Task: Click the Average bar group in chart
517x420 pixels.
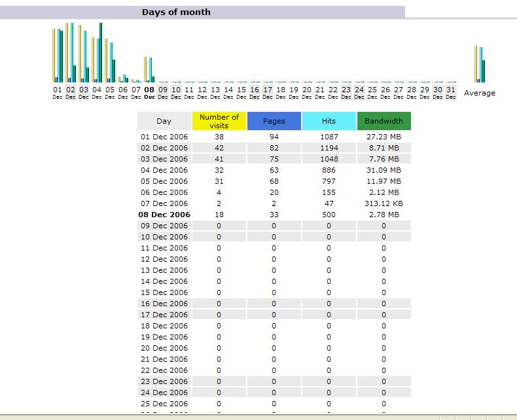Action: [480, 64]
